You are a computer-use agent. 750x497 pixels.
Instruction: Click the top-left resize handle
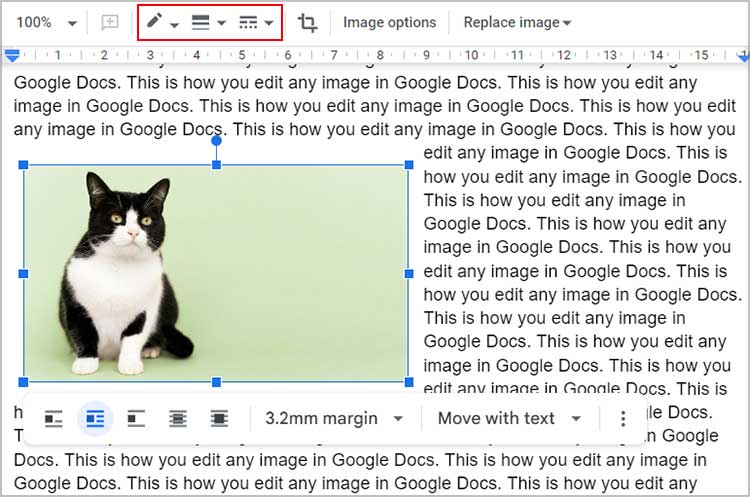pos(23,165)
